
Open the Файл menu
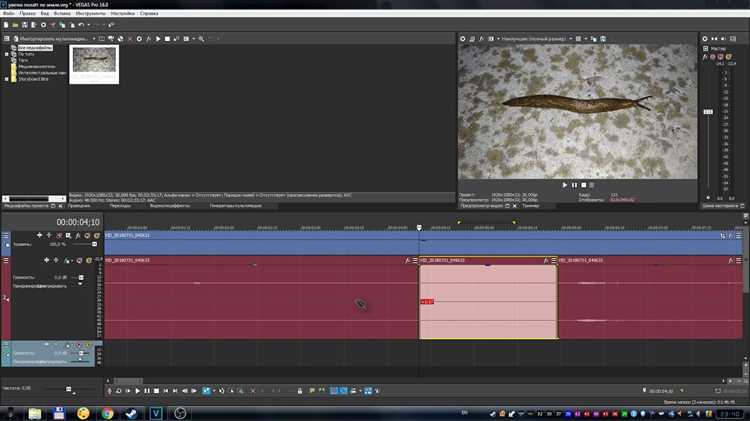tap(8, 13)
